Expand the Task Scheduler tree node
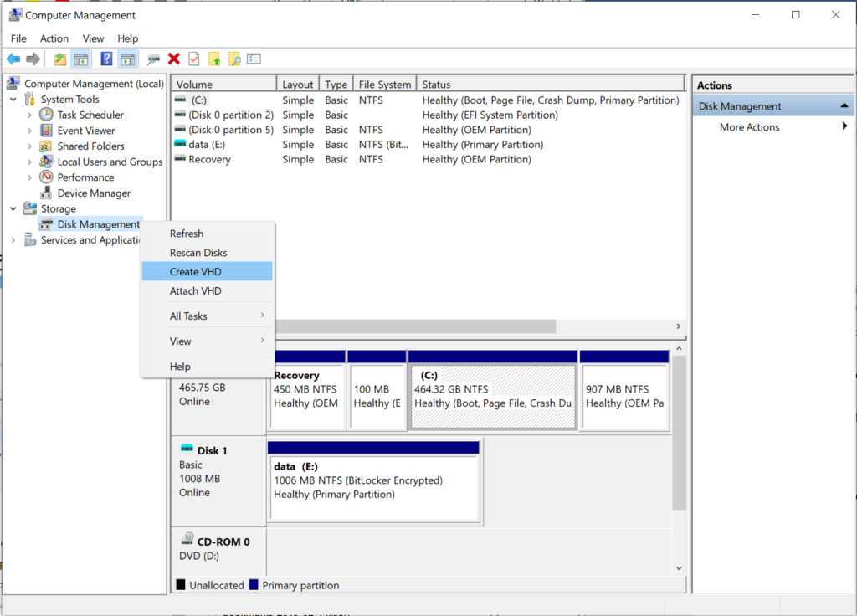857x616 pixels. [x=30, y=115]
